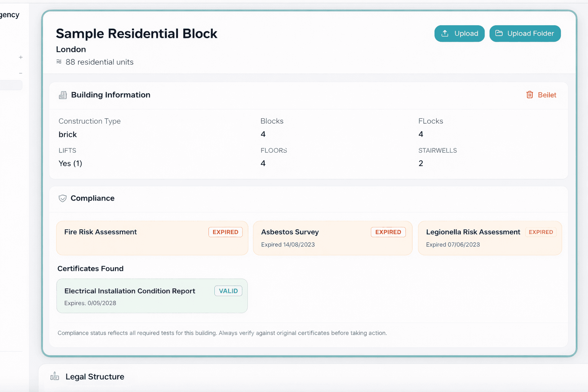Click the stairwells value 2
Screen dimensions: 588x392
click(421, 163)
